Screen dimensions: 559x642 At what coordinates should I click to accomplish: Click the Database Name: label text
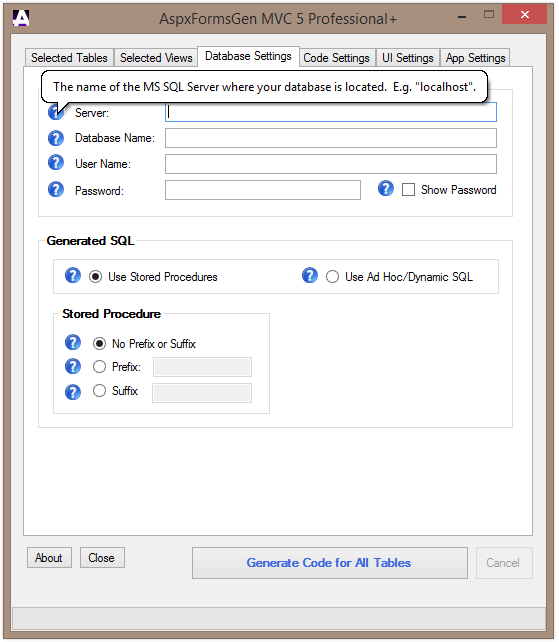click(115, 138)
